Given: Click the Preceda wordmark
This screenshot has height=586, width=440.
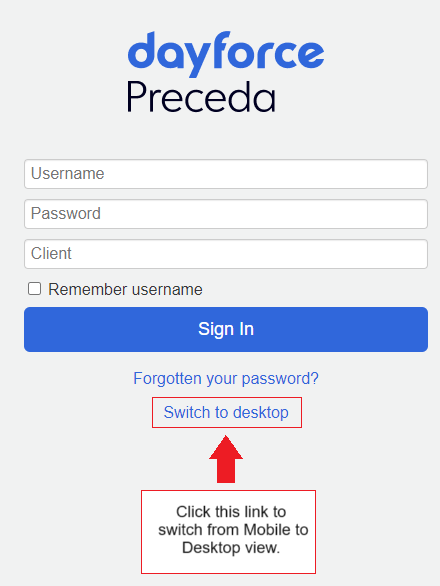Looking at the screenshot, I should 201,97.
